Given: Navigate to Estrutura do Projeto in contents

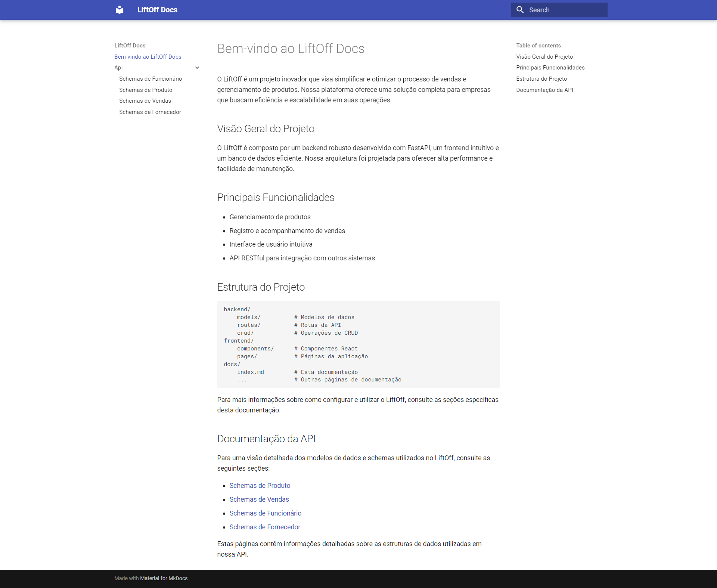Looking at the screenshot, I should coord(541,79).
